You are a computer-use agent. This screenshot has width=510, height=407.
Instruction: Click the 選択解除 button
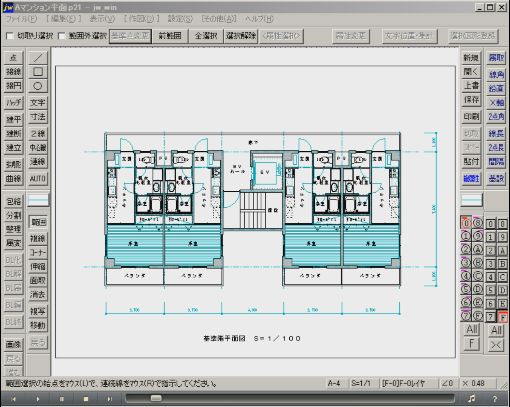(241, 36)
